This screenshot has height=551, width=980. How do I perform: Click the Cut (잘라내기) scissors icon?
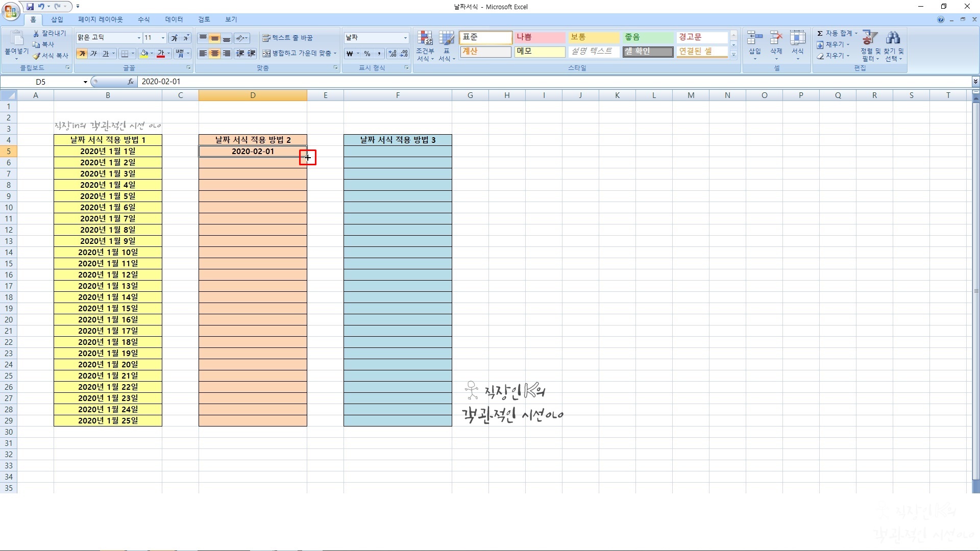[x=37, y=33]
